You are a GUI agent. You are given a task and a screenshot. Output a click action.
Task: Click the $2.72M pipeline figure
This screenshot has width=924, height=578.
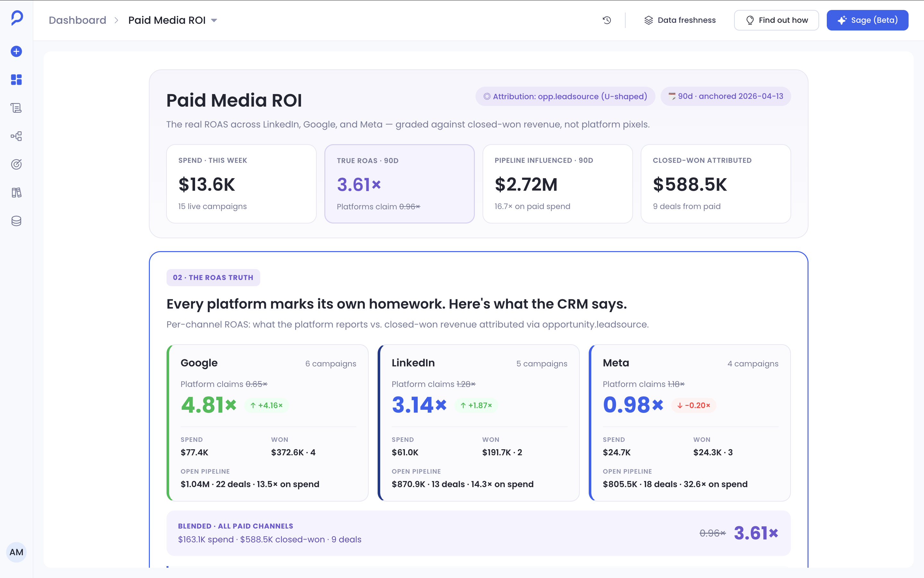point(526,185)
